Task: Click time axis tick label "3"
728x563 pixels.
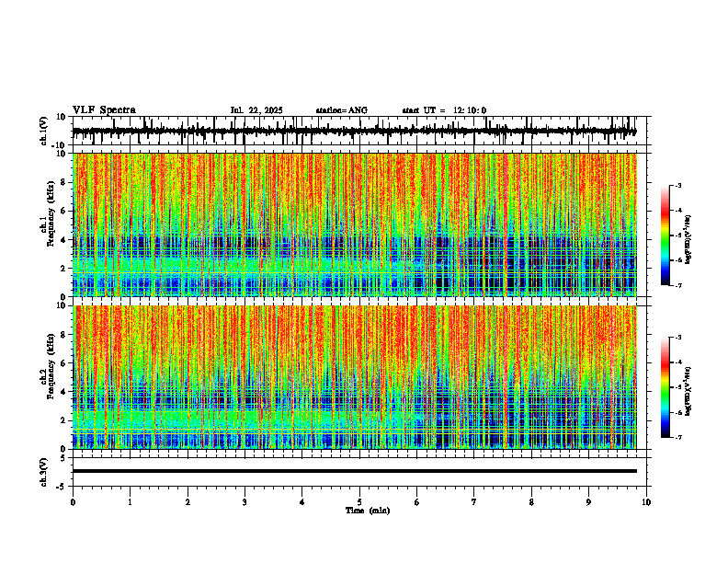Action: [x=245, y=502]
